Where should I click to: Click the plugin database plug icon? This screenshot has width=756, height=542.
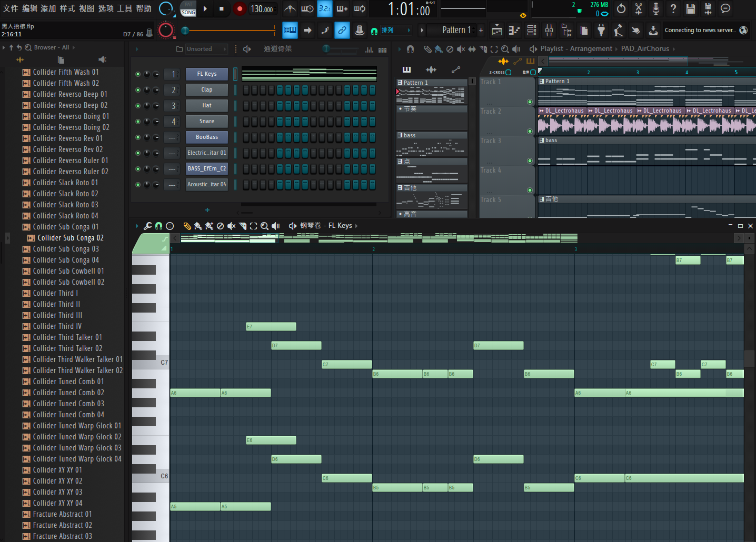[601, 30]
